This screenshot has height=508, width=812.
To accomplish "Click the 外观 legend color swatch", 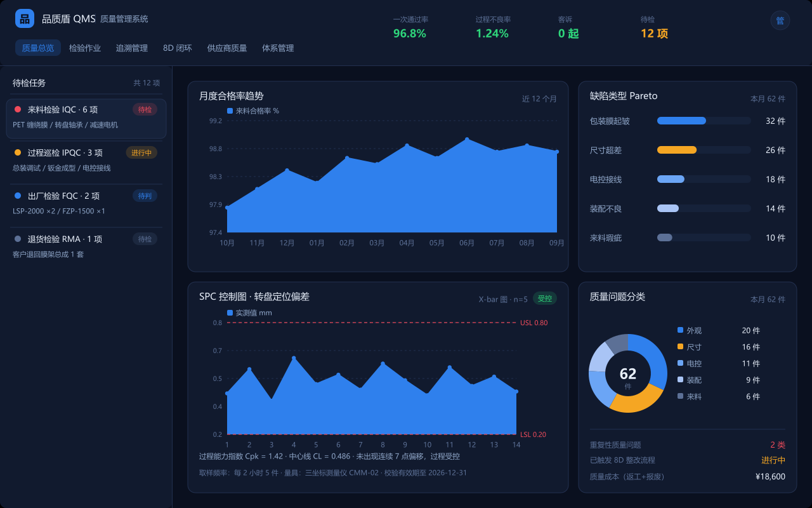I will pyautogui.click(x=681, y=330).
